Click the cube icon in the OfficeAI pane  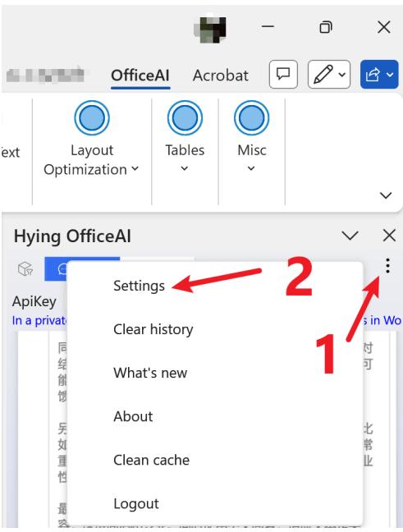[x=25, y=269]
